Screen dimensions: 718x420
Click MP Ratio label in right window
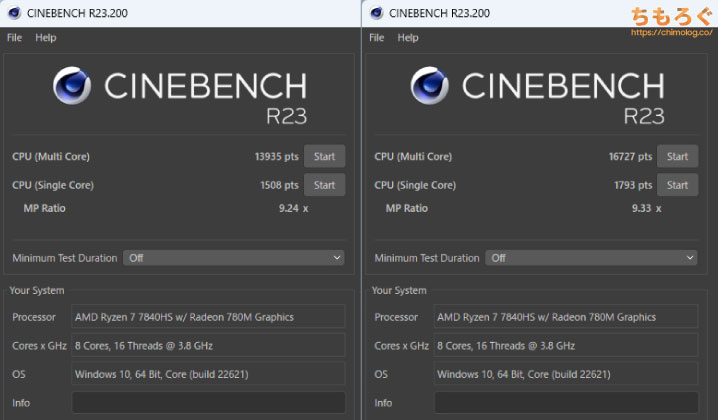407,208
